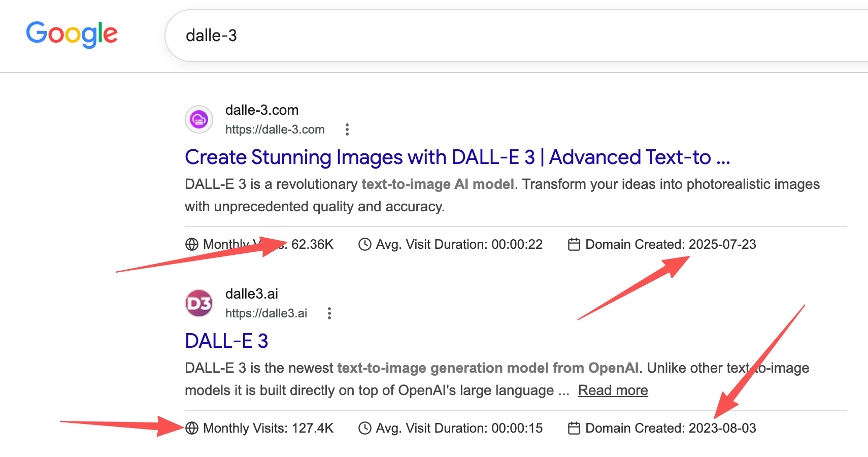Screen dimensions: 868x457
Task: Click the "Domain Created: 2025-07-23" text
Action: point(671,244)
